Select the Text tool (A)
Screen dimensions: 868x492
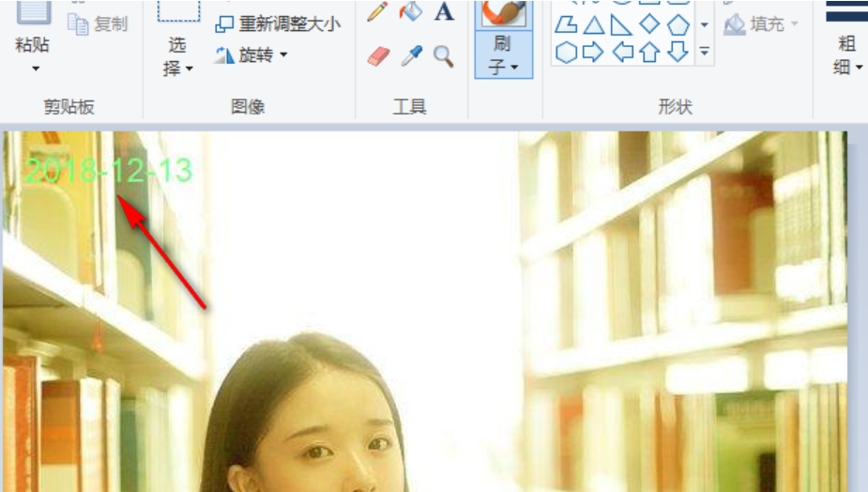point(444,11)
